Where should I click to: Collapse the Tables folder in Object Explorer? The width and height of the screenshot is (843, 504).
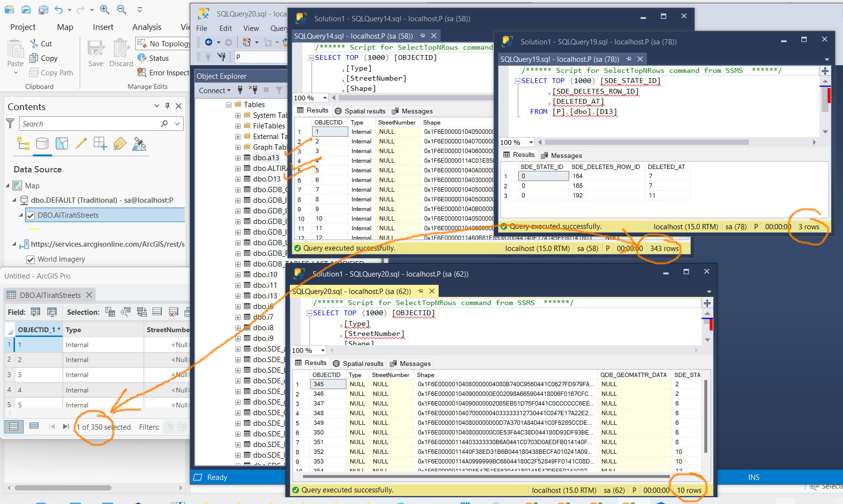pos(229,105)
